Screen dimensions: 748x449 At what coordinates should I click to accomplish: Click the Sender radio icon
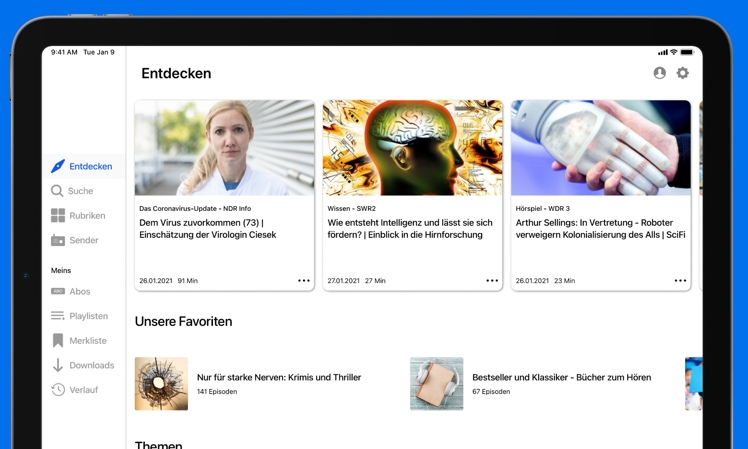(x=58, y=241)
